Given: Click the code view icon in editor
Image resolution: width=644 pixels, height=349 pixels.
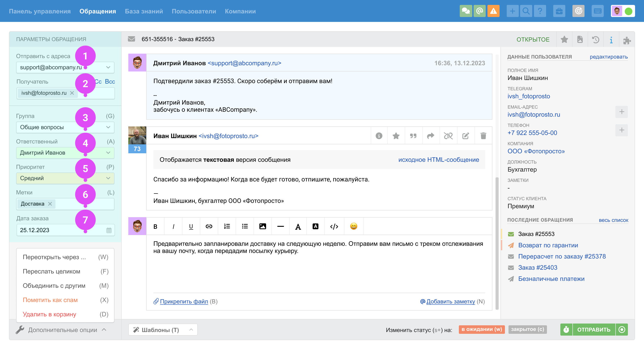Looking at the screenshot, I should click(334, 226).
